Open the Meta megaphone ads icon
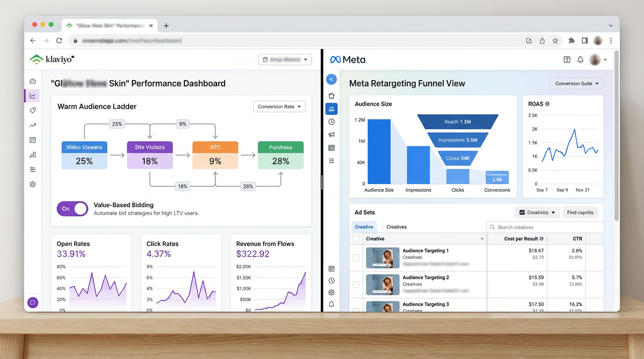Viewport: 644px width, 359px height. click(x=331, y=135)
